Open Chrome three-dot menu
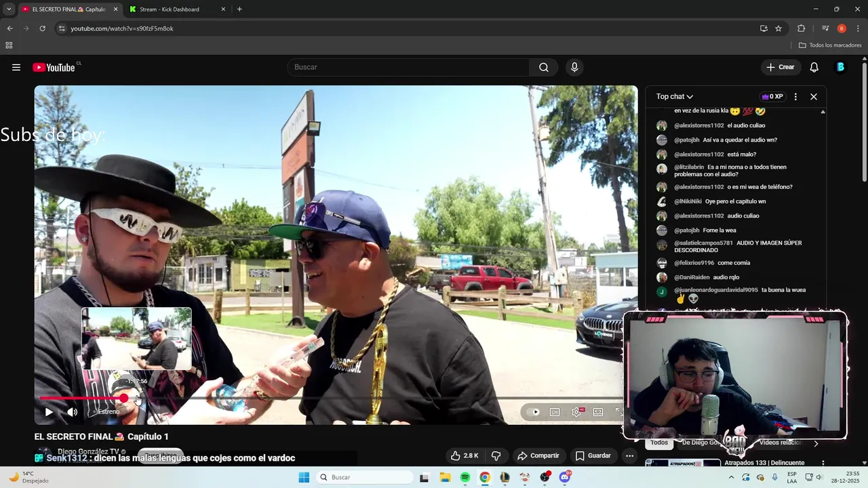Viewport: 868px width, 488px height. tap(858, 28)
